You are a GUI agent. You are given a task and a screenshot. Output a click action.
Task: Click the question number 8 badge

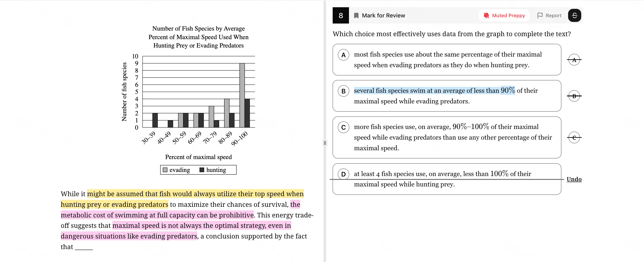341,15
